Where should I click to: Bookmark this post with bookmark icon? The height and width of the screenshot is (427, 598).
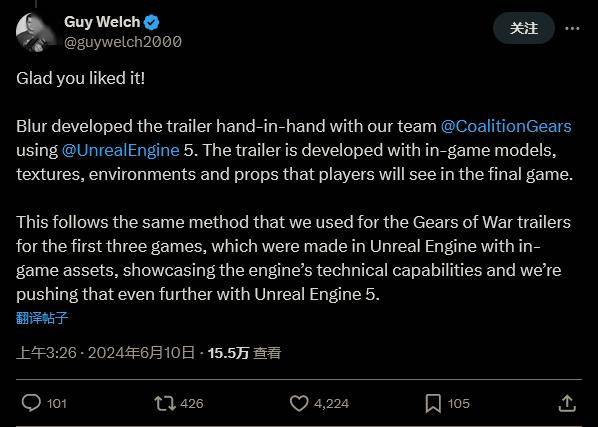(433, 404)
